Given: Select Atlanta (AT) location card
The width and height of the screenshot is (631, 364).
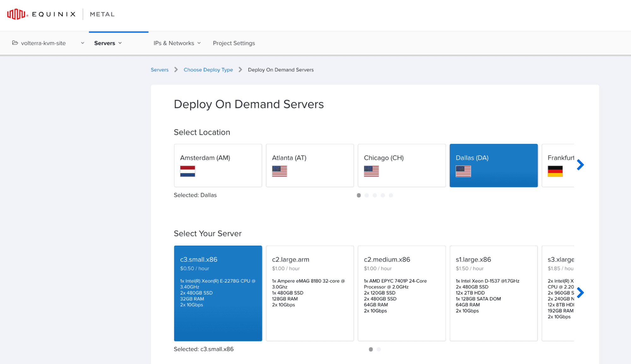Looking at the screenshot, I should (x=310, y=165).
